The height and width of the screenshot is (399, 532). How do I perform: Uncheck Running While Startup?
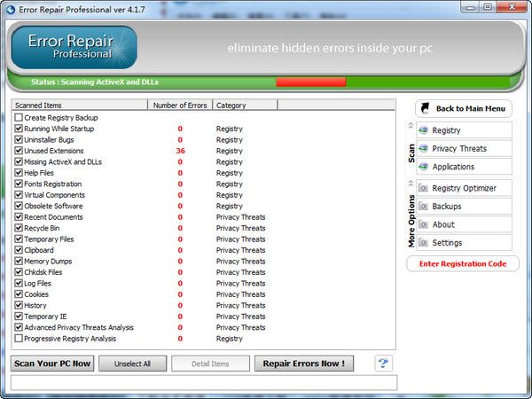tap(19, 129)
